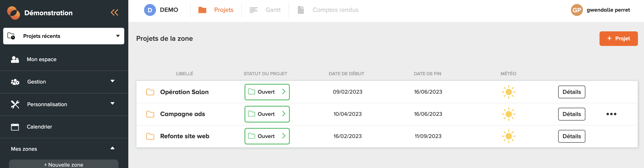
Task: Click the sun weather icon for Opération Salon
Action: pyautogui.click(x=509, y=92)
